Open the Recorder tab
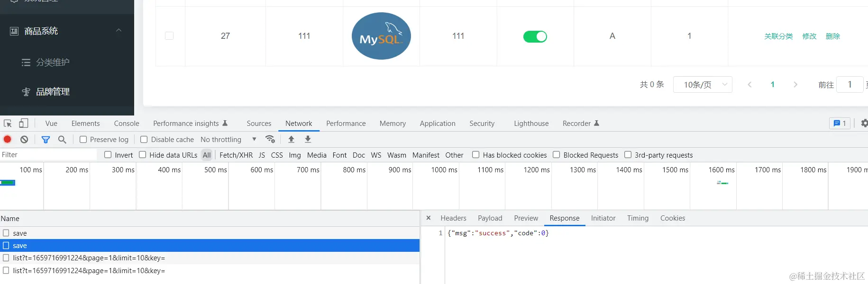This screenshot has height=284, width=868. pyautogui.click(x=581, y=124)
